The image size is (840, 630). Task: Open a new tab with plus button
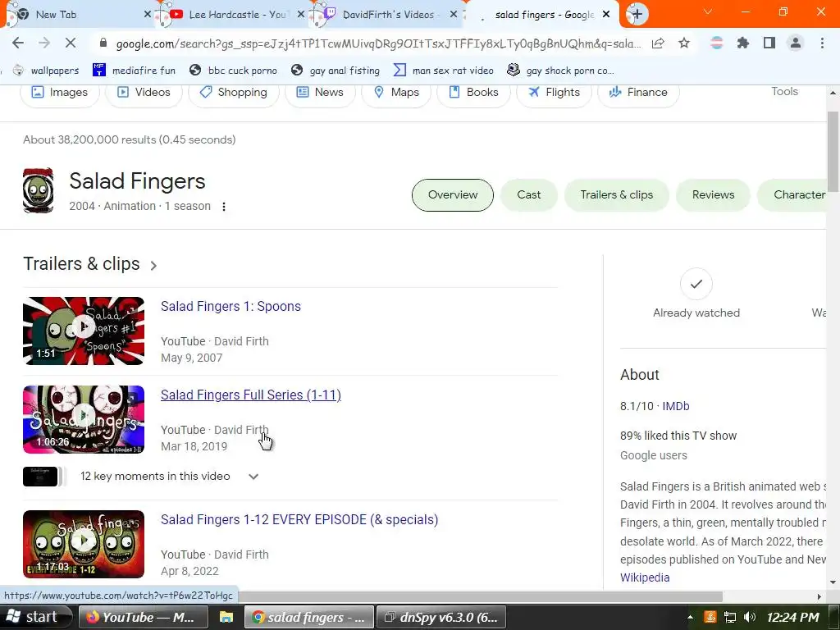[x=637, y=15]
